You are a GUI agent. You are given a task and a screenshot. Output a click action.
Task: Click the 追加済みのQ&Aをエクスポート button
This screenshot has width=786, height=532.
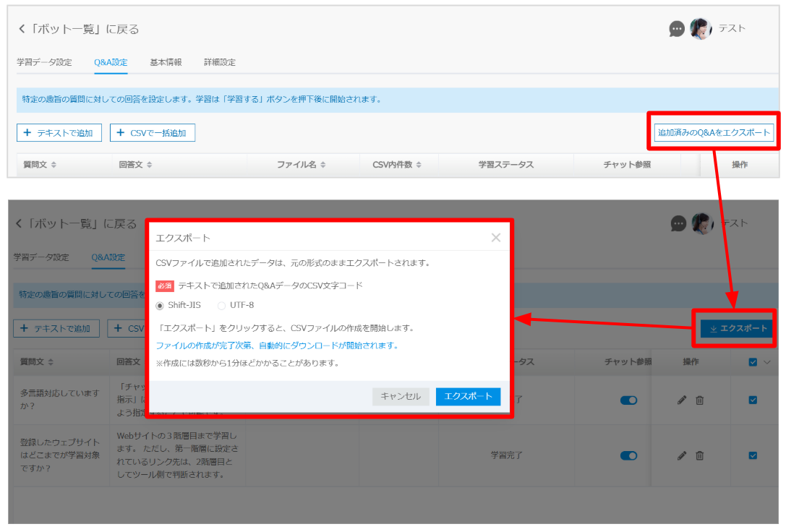[713, 132]
